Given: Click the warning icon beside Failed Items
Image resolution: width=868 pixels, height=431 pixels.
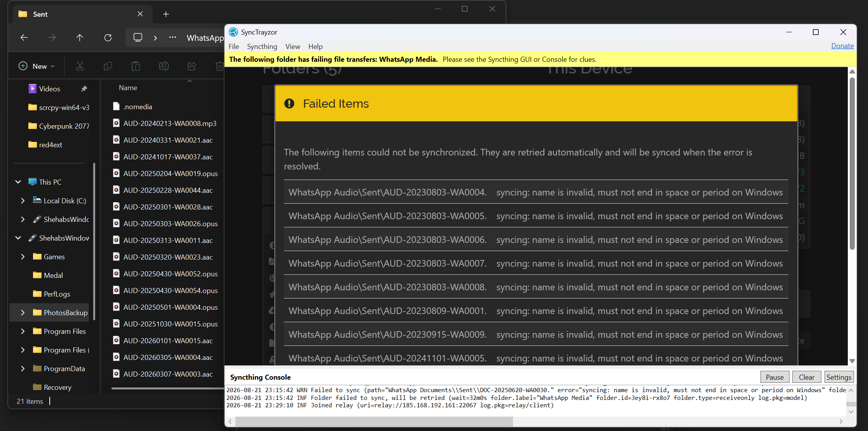Looking at the screenshot, I should 289,103.
